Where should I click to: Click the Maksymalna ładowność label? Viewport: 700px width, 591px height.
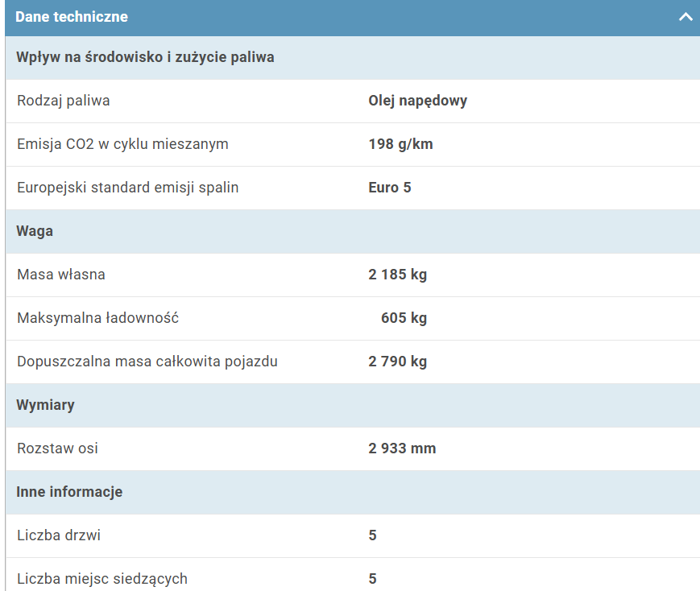97,318
